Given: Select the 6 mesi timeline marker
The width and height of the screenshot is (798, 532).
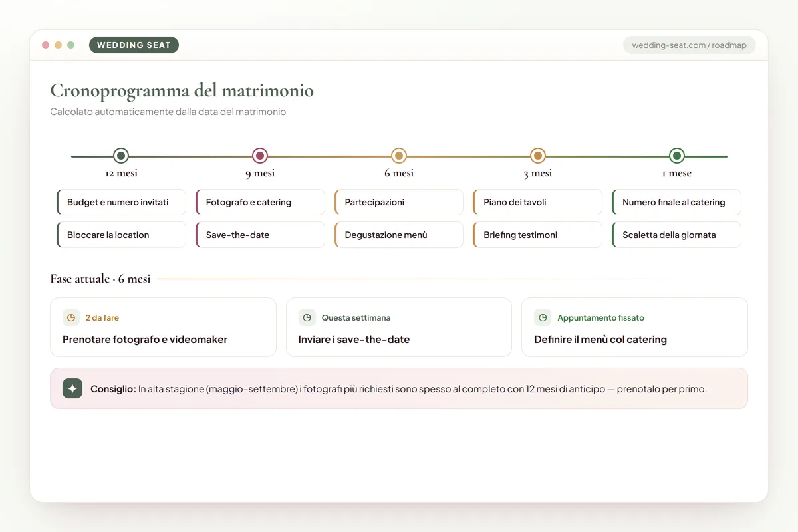Looking at the screenshot, I should (x=399, y=156).
